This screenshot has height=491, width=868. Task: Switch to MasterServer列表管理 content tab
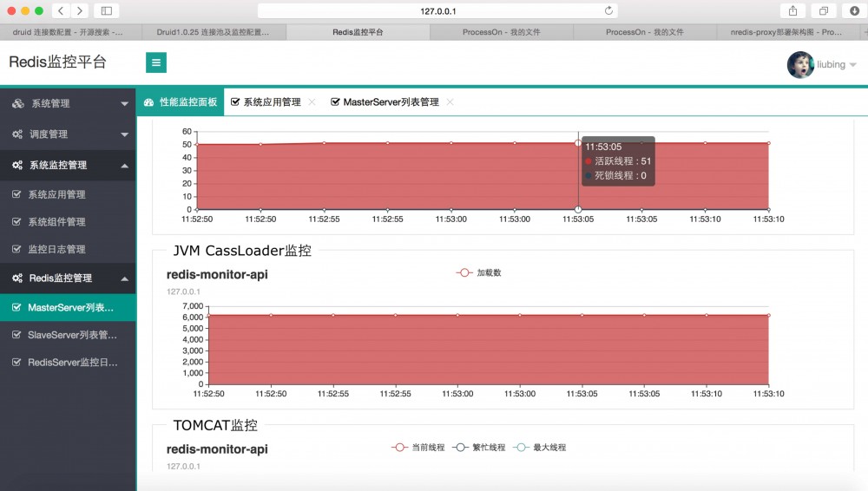385,101
